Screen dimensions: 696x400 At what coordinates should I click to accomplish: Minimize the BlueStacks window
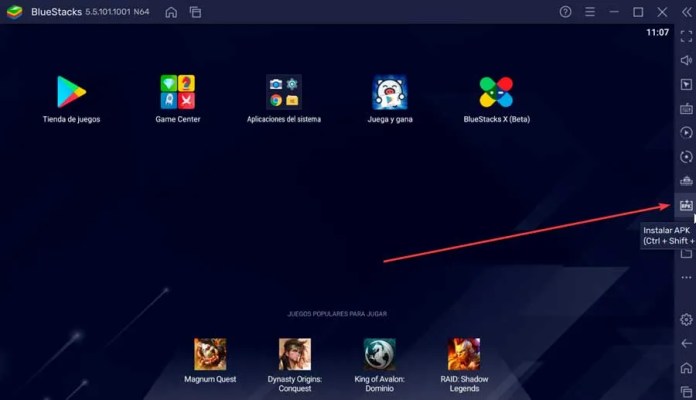point(614,12)
